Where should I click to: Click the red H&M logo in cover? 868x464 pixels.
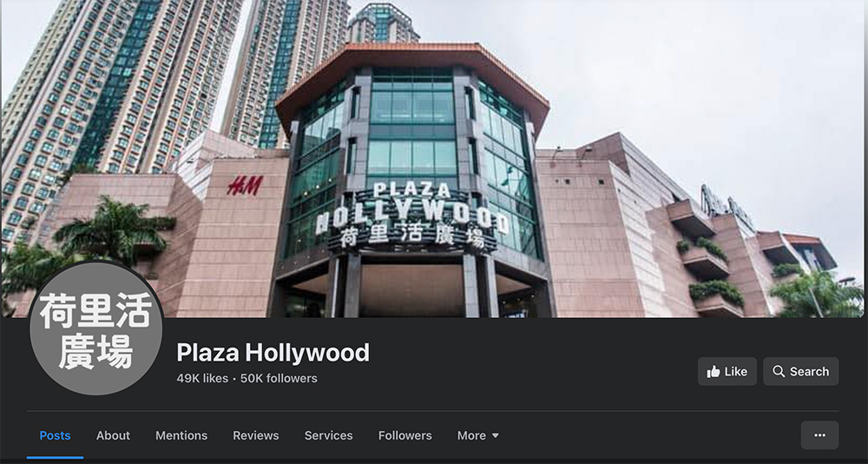pos(245,186)
